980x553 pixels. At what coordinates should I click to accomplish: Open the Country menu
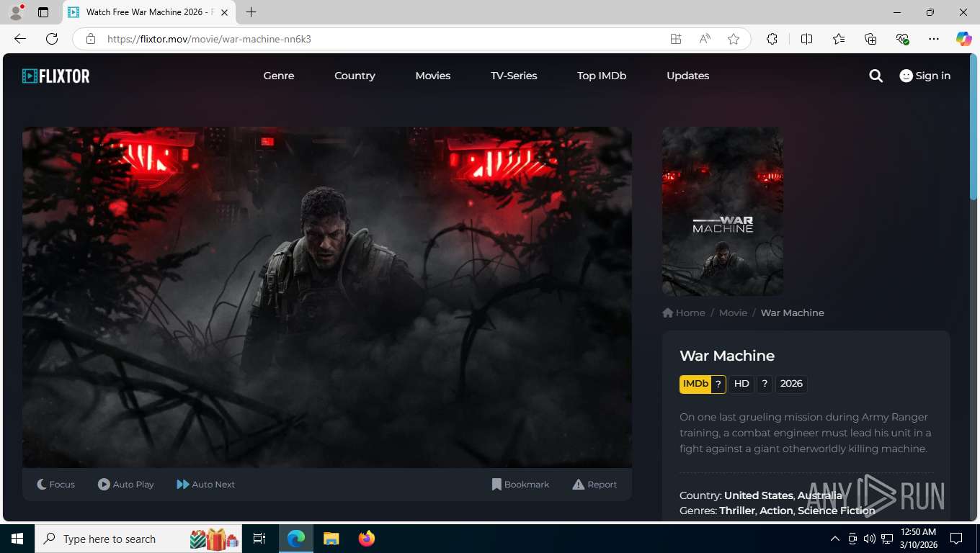pos(355,76)
